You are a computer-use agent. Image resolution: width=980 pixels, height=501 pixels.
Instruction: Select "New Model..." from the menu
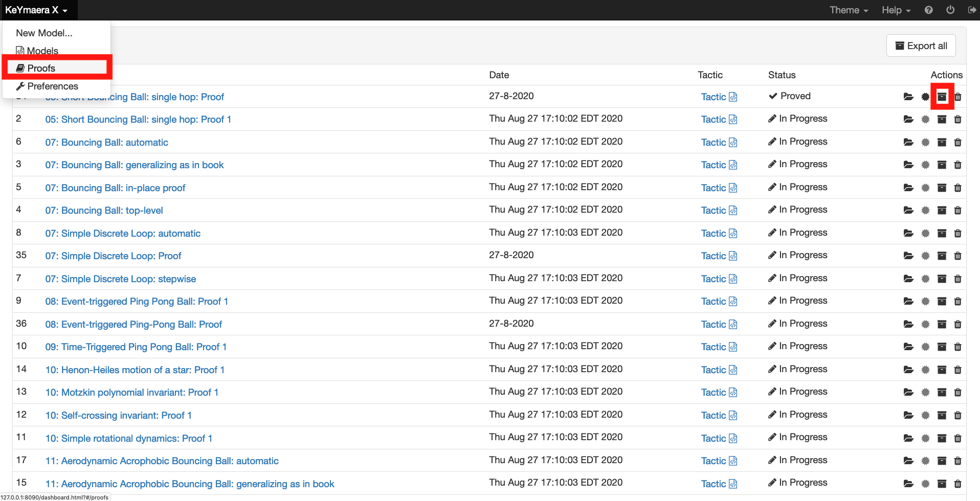(44, 33)
